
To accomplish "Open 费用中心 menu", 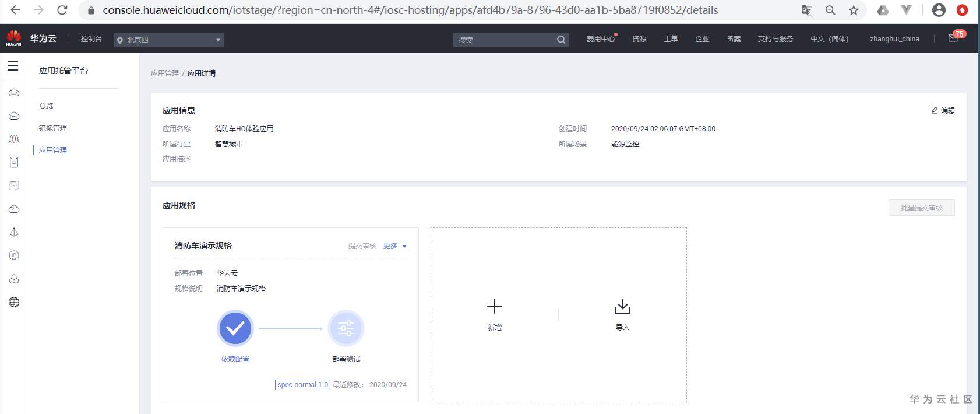I will (x=601, y=39).
